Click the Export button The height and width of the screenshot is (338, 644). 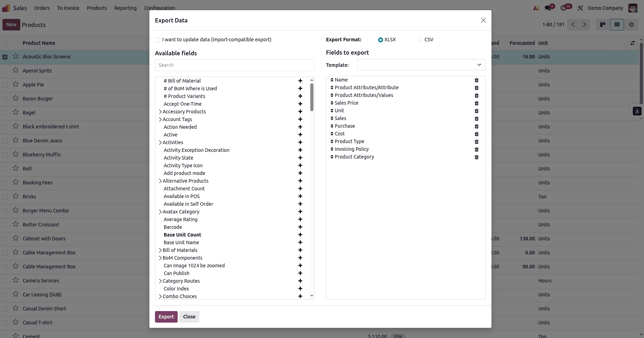click(x=166, y=316)
